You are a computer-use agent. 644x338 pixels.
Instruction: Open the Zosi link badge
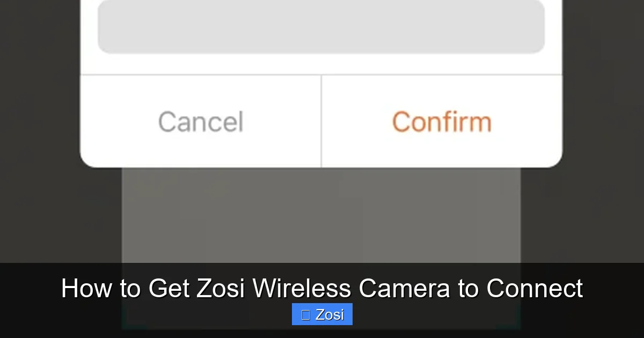[x=322, y=314]
